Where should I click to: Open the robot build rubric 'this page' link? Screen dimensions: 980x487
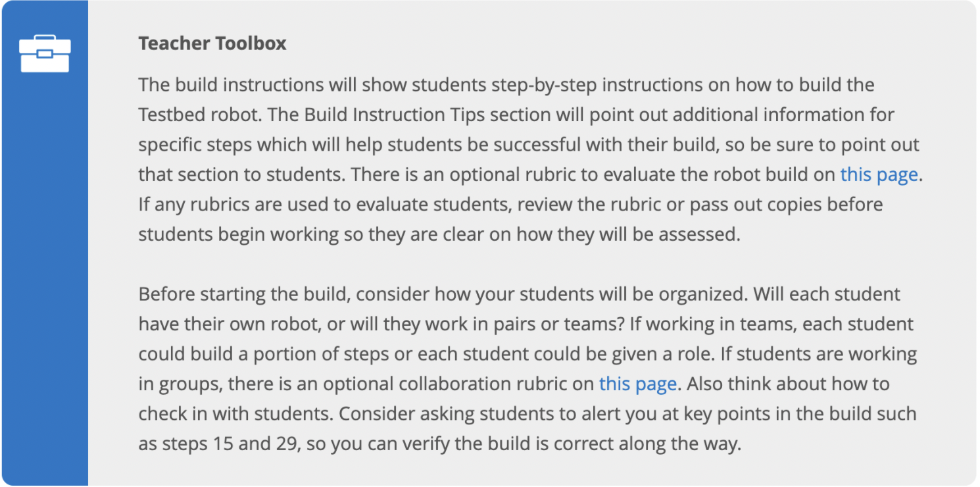879,174
